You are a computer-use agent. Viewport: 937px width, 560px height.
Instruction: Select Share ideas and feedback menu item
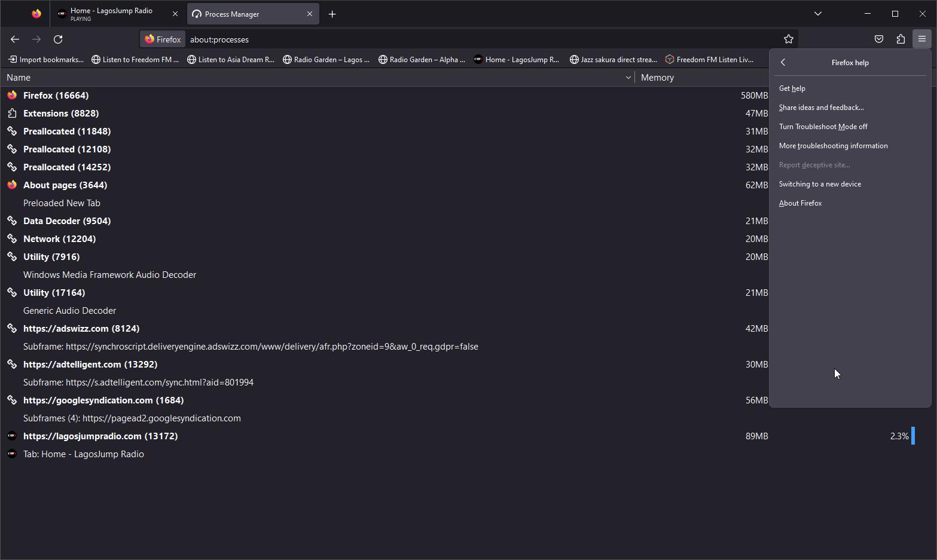(x=850, y=108)
